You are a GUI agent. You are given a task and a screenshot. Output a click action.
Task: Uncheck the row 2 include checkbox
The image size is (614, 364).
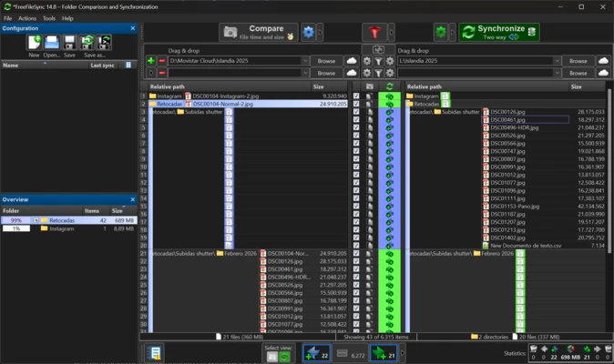(x=356, y=104)
